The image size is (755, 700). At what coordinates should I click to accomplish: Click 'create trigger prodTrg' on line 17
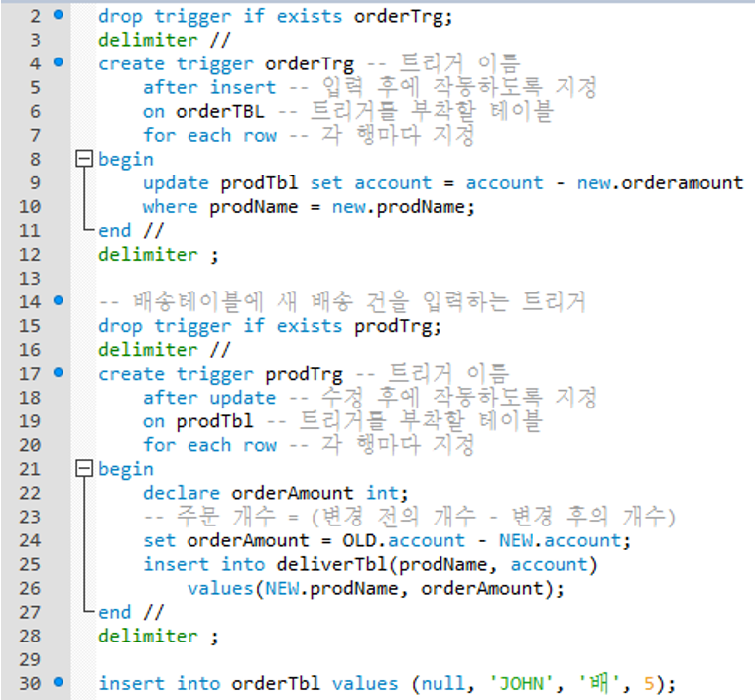coord(220,375)
